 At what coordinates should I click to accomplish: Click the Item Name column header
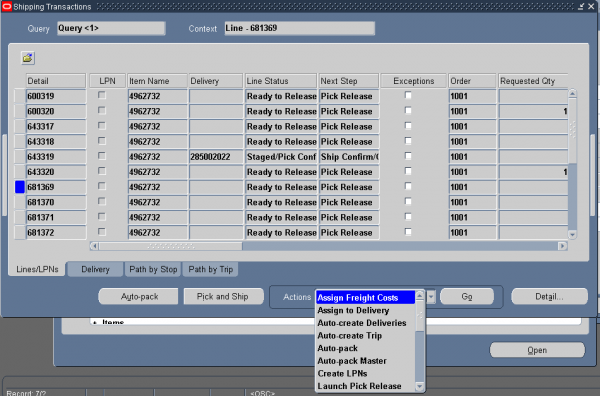[157, 81]
